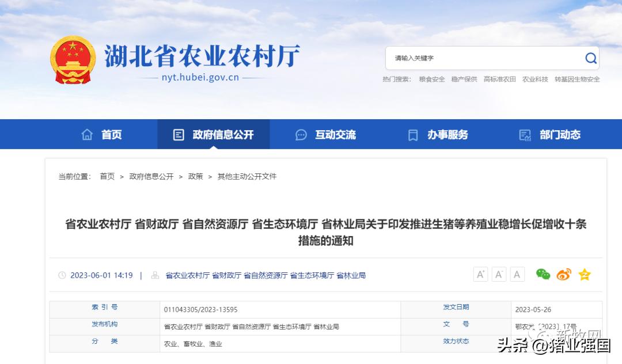This screenshot has width=622, height=364.
Task: Shrink text with the A- button
Action: pos(499,274)
